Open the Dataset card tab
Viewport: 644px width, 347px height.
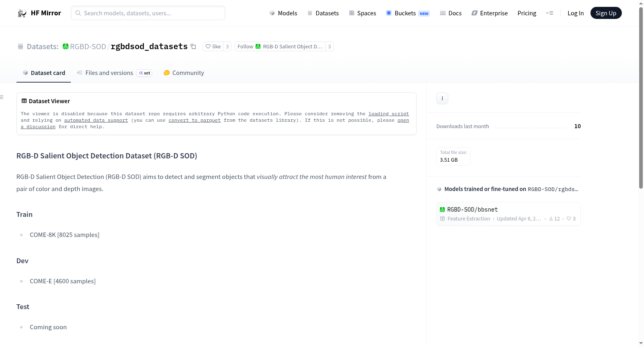44,73
